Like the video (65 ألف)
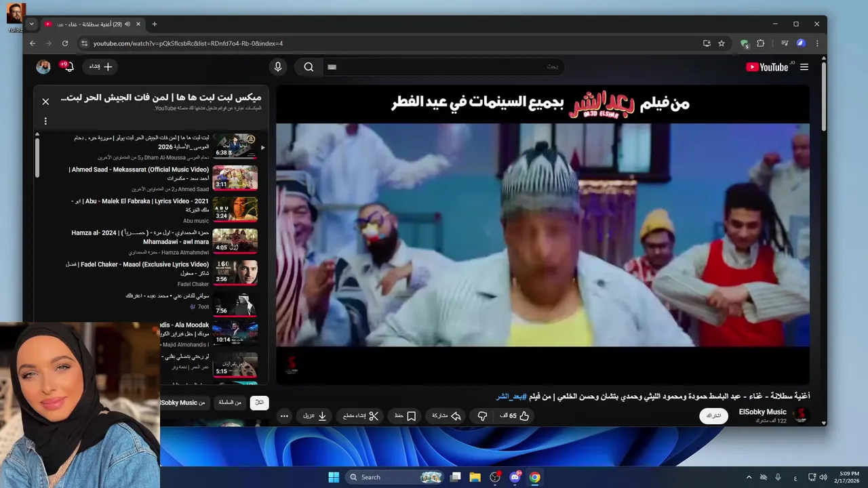The width and height of the screenshot is (868, 488). pyautogui.click(x=514, y=415)
